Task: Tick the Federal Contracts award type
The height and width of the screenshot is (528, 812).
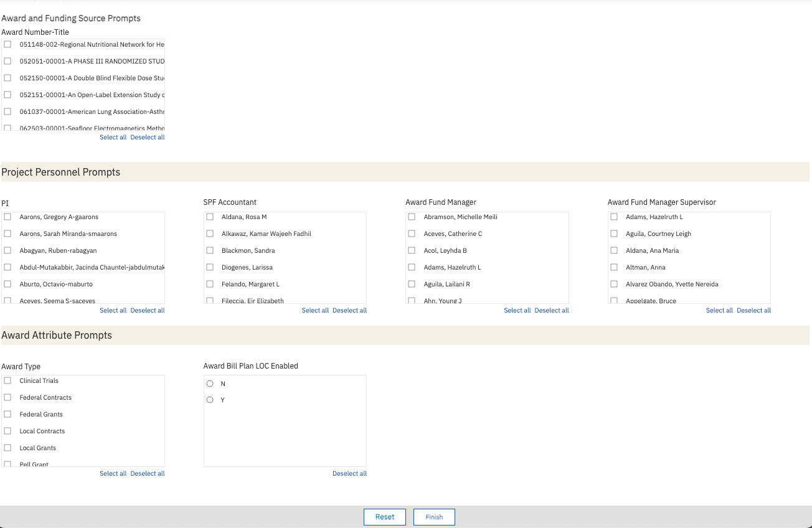Action: point(7,397)
